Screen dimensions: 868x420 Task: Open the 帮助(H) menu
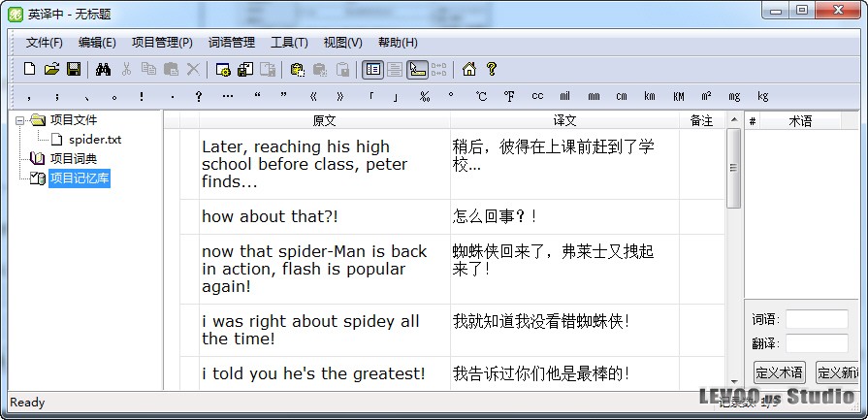(398, 43)
